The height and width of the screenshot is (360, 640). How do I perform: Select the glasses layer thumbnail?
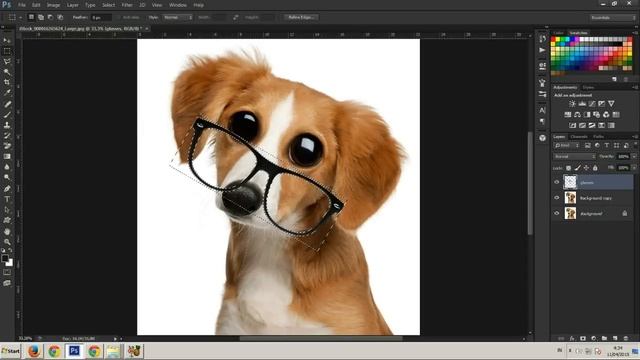570,182
